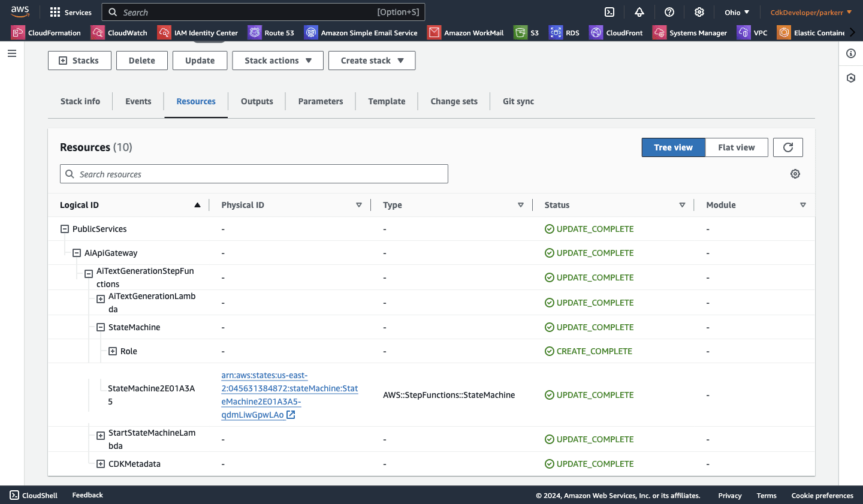The width and height of the screenshot is (863, 504).
Task: Open VPC favorite shortcut
Action: (753, 33)
